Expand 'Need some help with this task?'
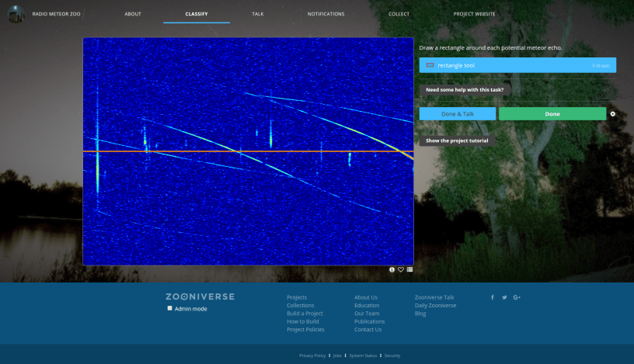 pyautogui.click(x=465, y=89)
